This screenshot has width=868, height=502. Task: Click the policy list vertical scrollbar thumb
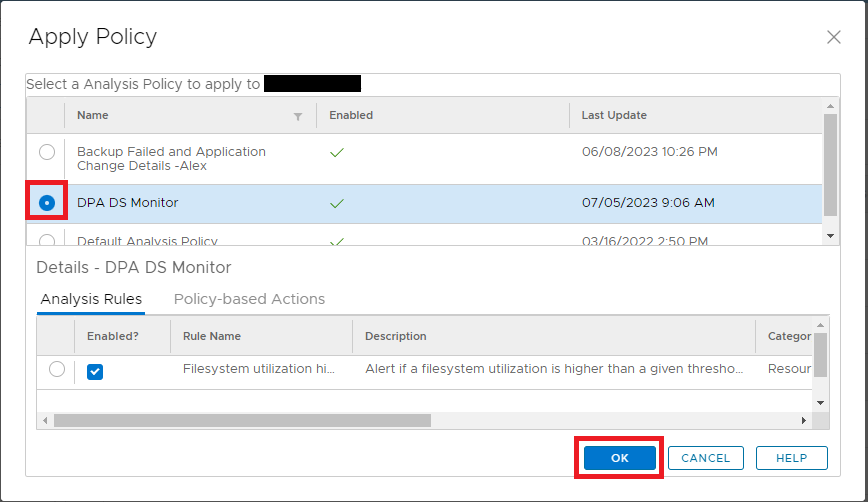(x=830, y=164)
